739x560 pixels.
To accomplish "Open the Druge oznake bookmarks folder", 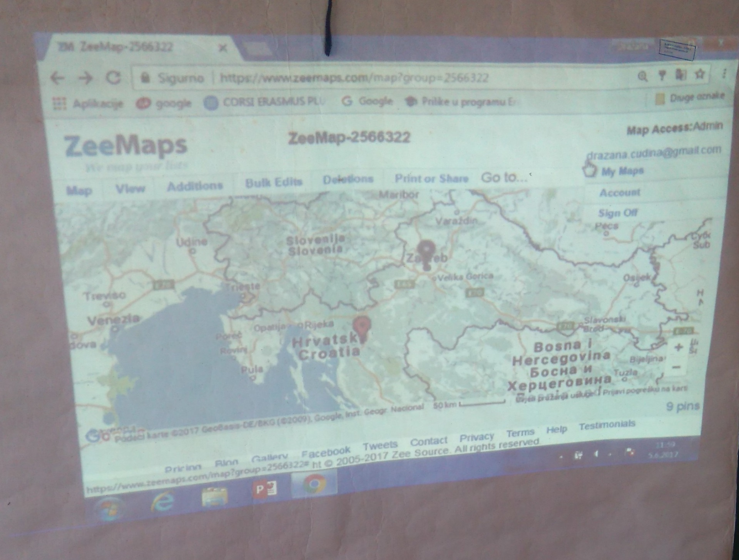I will 691,98.
